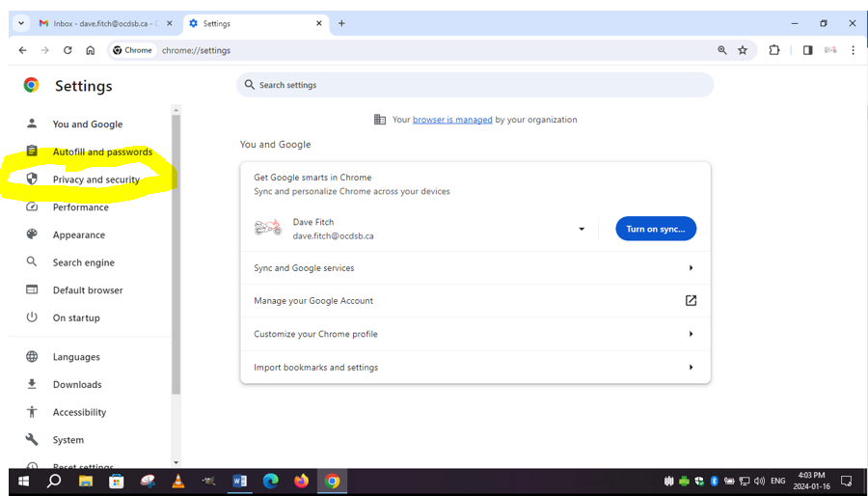Click the Search settings field
The width and height of the screenshot is (868, 496).
(x=475, y=85)
